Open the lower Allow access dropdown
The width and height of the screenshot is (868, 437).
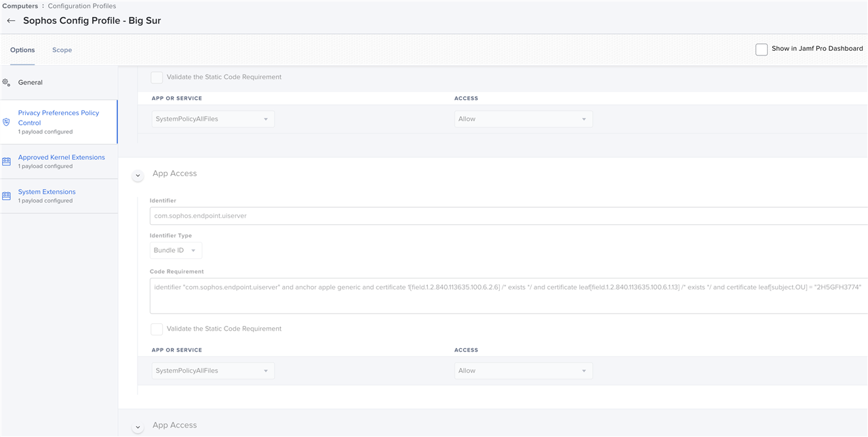(x=524, y=371)
